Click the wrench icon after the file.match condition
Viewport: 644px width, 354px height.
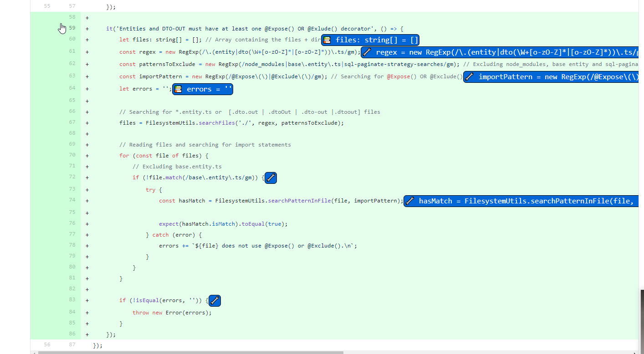(271, 177)
